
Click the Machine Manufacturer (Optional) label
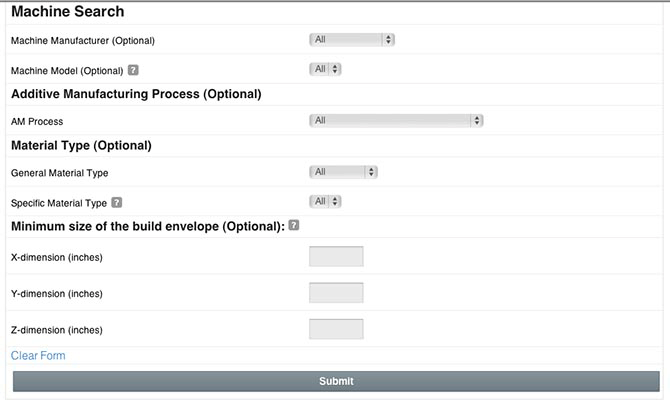(83, 41)
